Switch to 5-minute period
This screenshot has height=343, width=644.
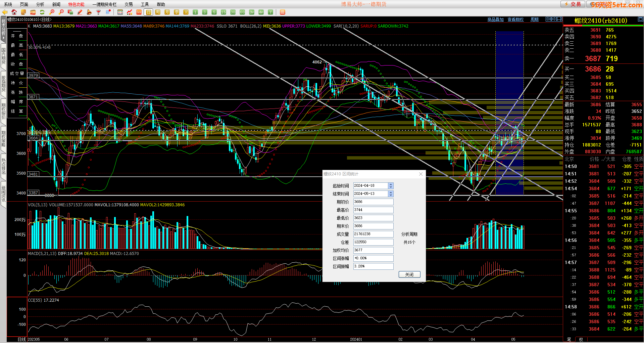point(214,12)
